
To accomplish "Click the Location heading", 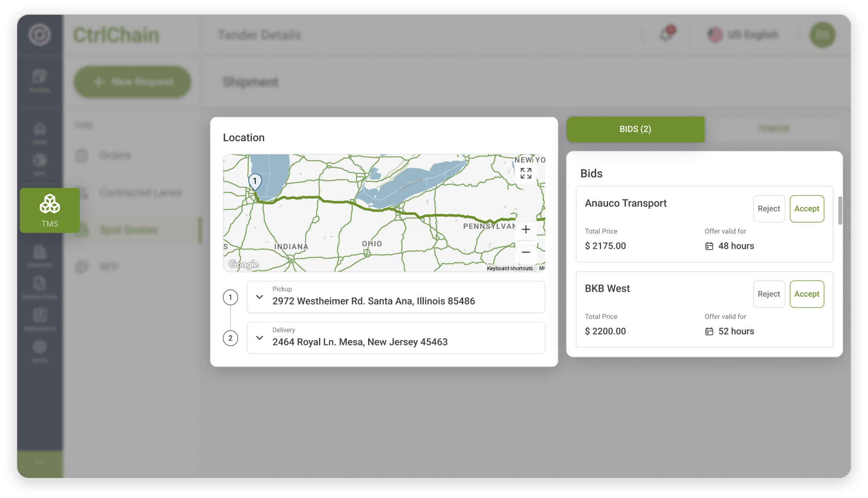I will 243,138.
